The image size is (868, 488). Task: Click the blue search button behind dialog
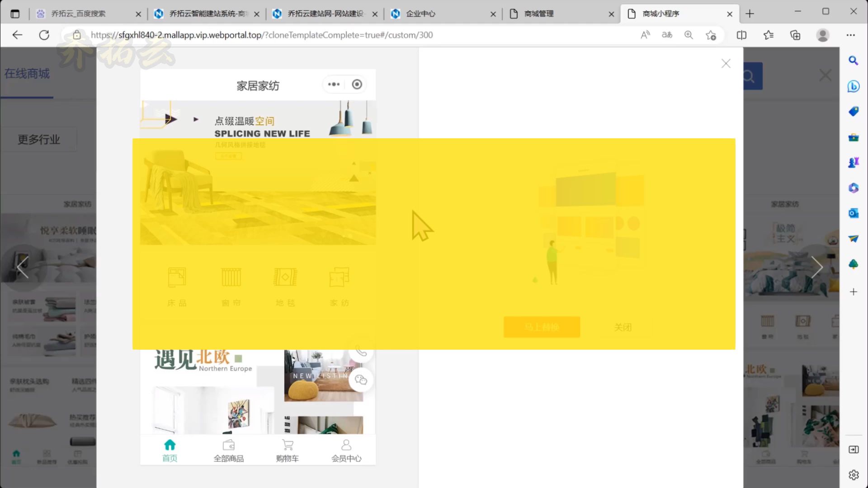tap(753, 76)
